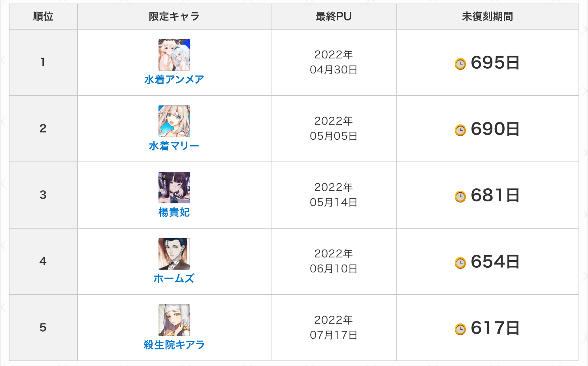Click the 2022年04月30日 date cell

334,62
